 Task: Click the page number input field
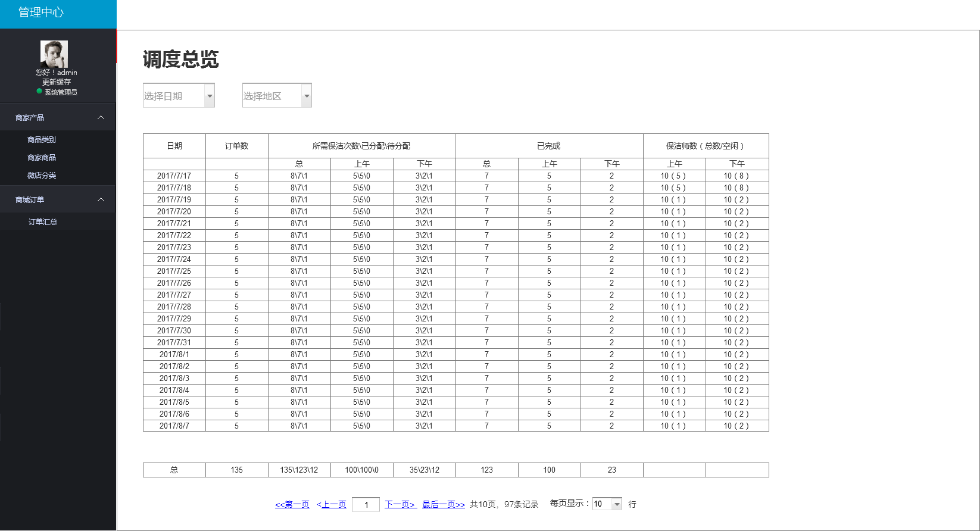tap(366, 505)
